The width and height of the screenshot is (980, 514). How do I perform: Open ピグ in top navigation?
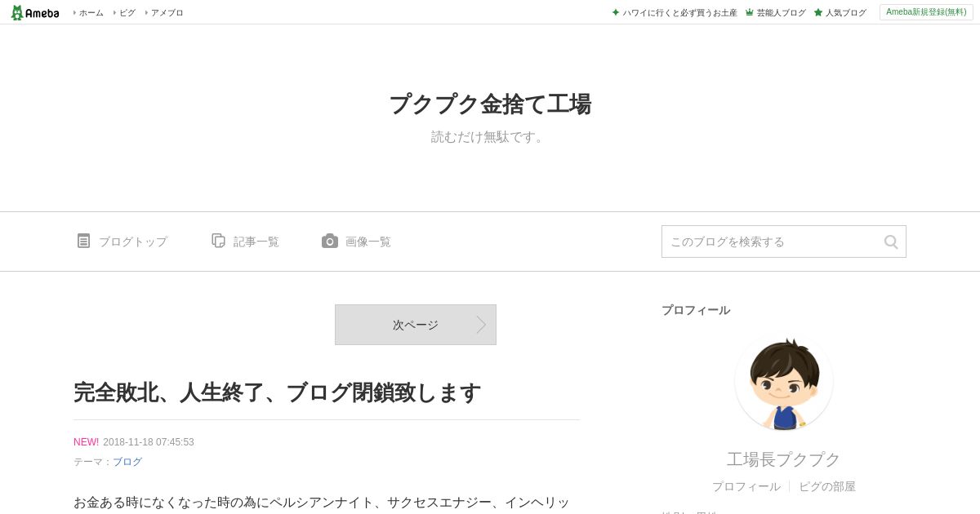127,12
